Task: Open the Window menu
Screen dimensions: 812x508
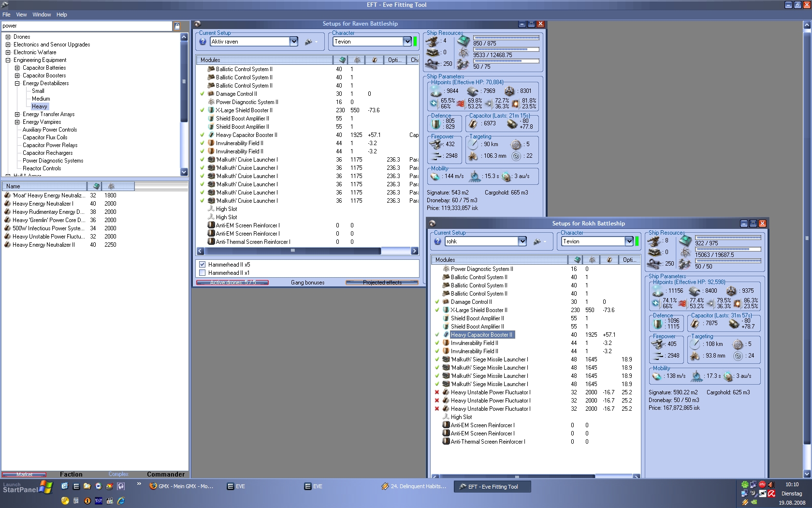Action: (x=42, y=15)
